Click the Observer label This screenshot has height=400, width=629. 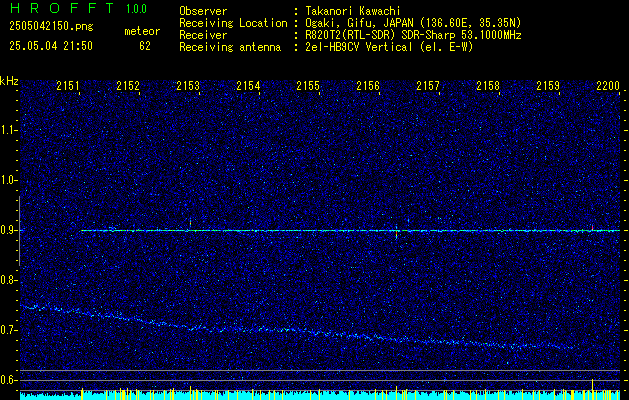click(x=203, y=11)
